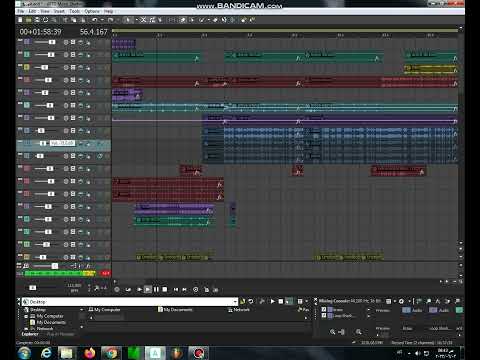Open Google Chrome from the taskbar
Viewport: 480px width, 360px height.
(x=111, y=353)
